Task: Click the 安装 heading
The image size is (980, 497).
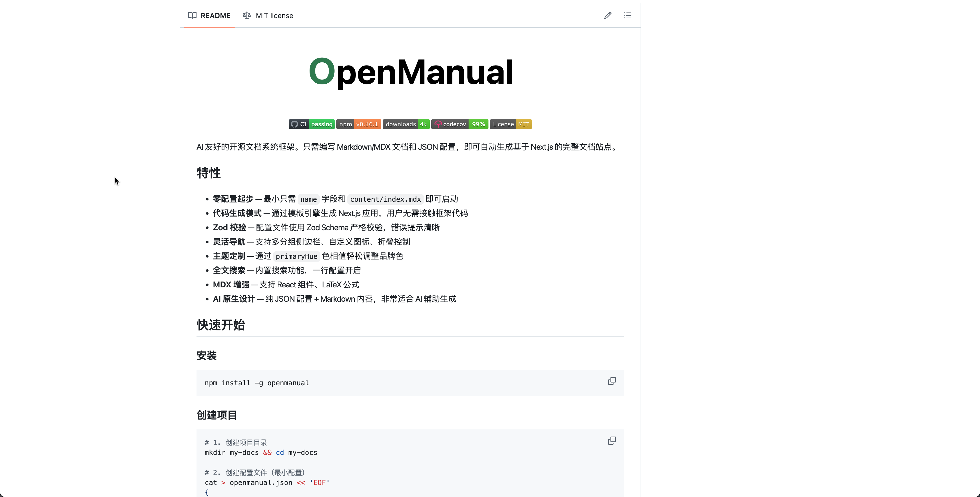Action: pyautogui.click(x=206, y=355)
